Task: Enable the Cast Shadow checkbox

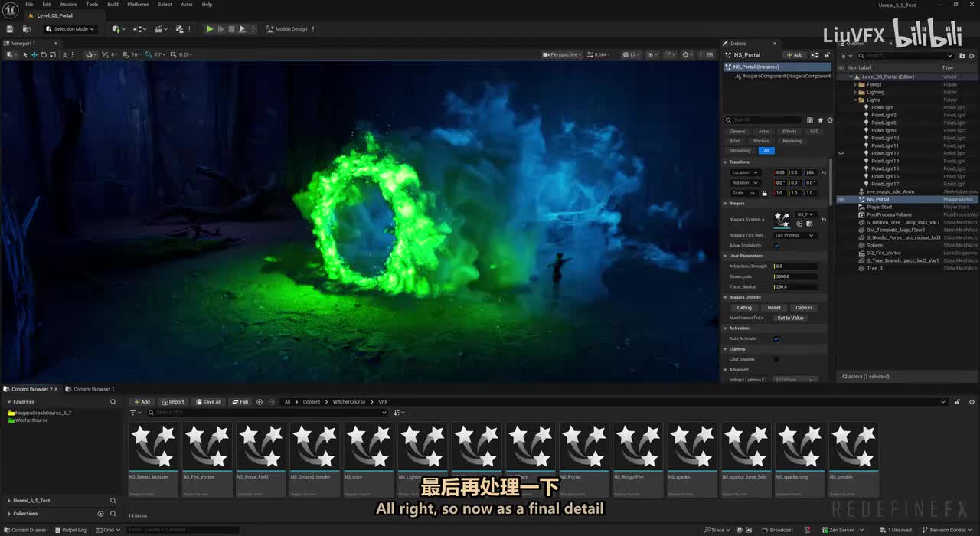Action: pyautogui.click(x=776, y=359)
